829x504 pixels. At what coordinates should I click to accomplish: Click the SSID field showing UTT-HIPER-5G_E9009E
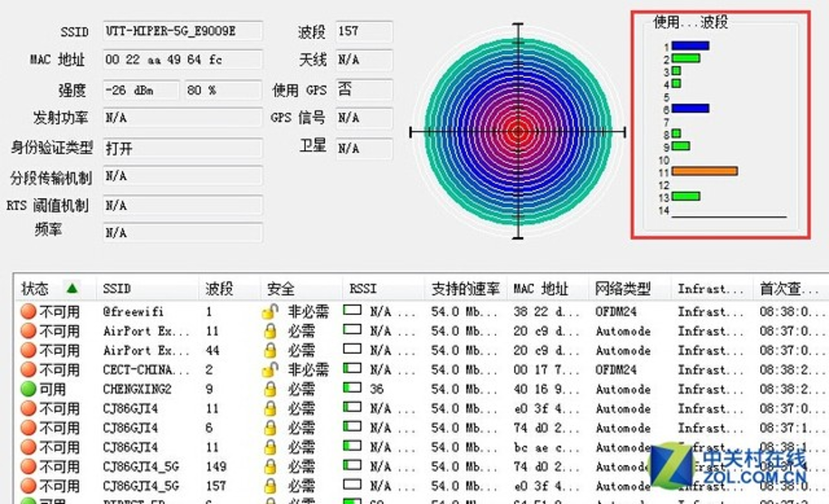182,31
